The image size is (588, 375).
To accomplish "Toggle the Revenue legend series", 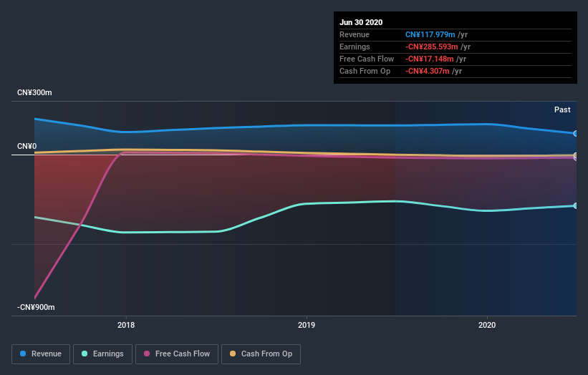I will click(x=41, y=354).
